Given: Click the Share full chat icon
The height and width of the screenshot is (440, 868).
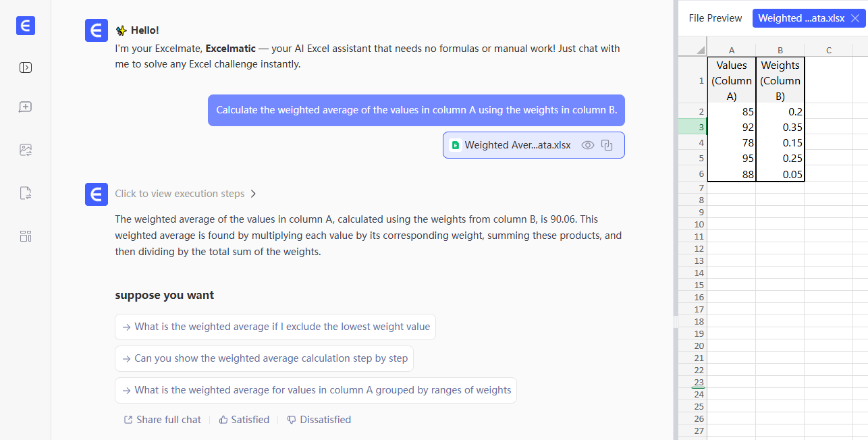Looking at the screenshot, I should tap(128, 420).
